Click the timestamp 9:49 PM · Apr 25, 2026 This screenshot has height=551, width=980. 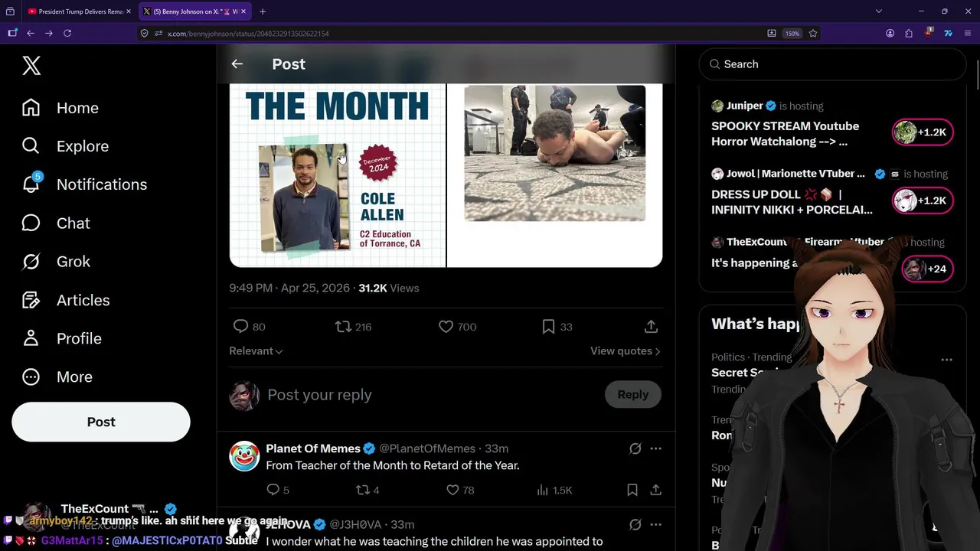click(289, 288)
